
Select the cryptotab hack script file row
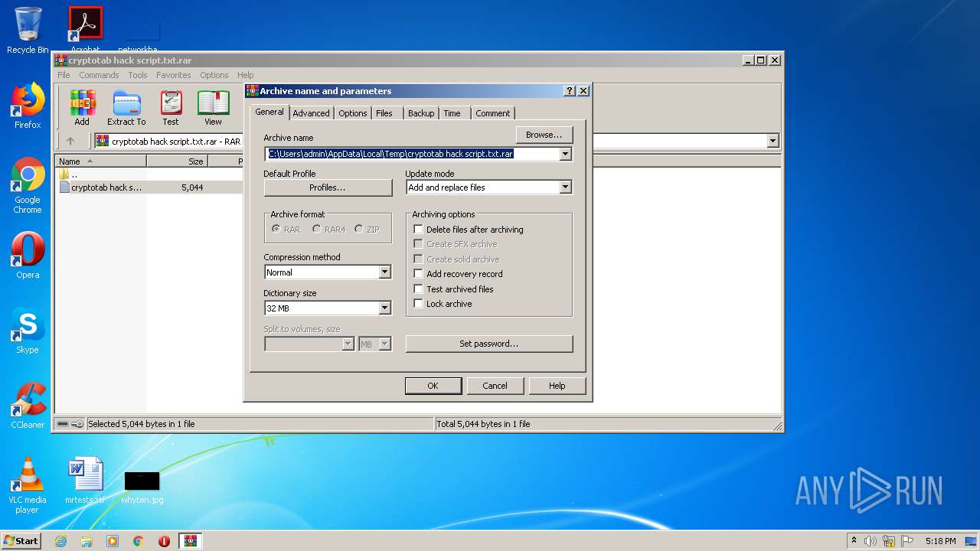tap(149, 187)
